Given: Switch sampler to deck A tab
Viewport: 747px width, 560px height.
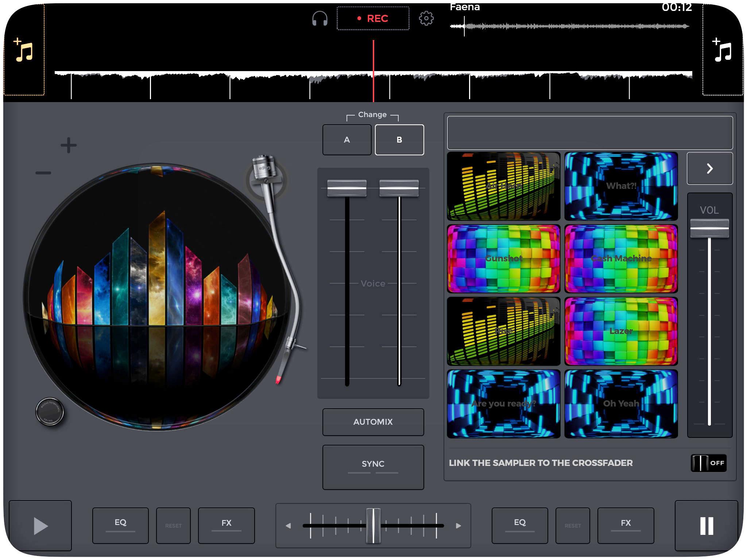Looking at the screenshot, I should (347, 140).
